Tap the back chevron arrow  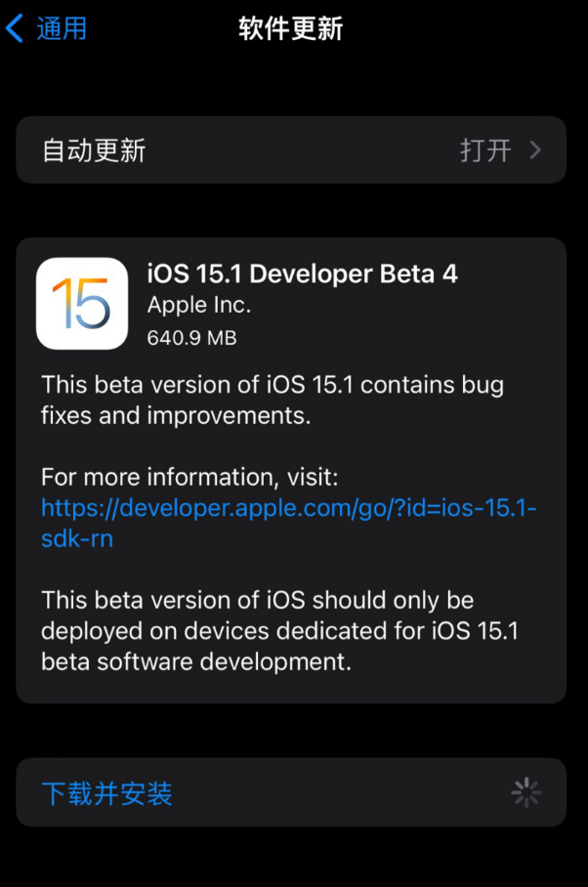point(15,28)
